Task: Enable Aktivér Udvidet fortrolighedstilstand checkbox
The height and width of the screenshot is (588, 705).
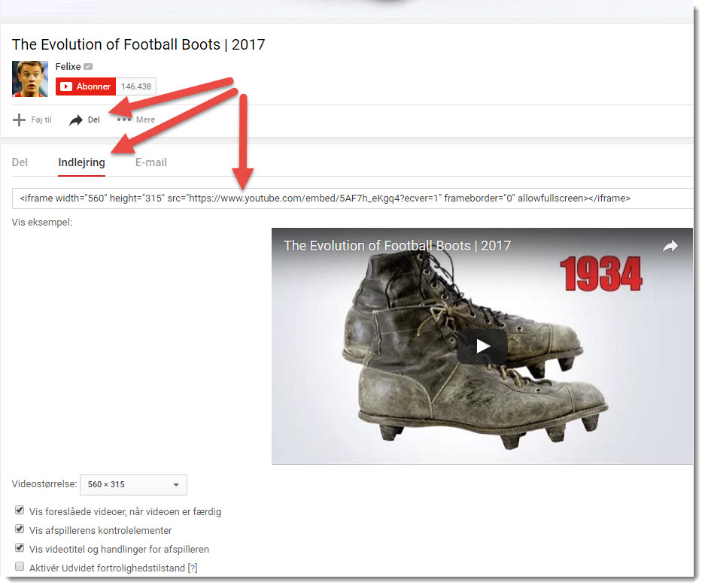Action: [20, 566]
